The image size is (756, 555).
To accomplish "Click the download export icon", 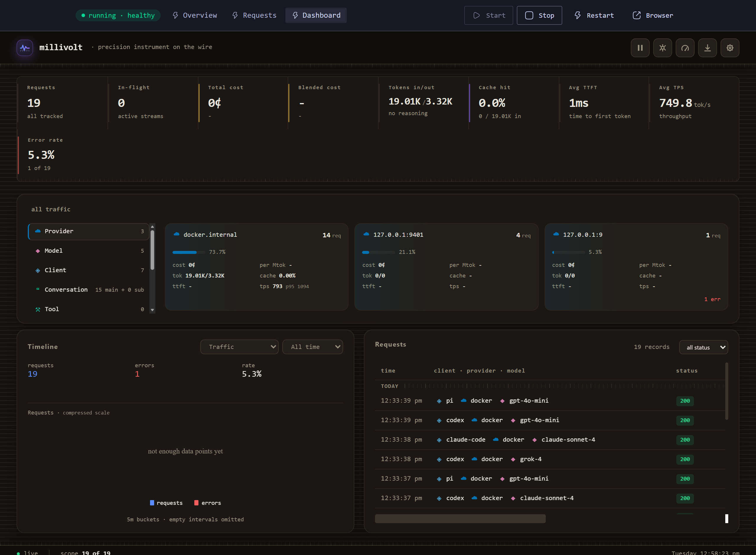I will click(708, 48).
